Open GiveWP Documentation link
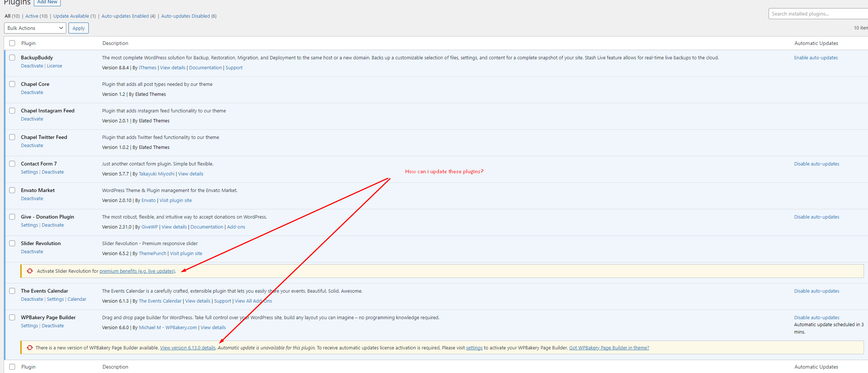The width and height of the screenshot is (868, 373). (x=207, y=227)
